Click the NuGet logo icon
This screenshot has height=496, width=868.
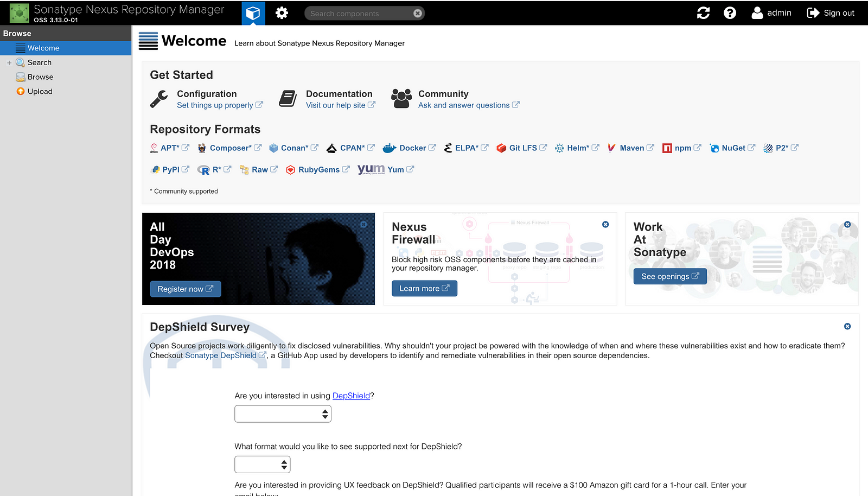714,148
